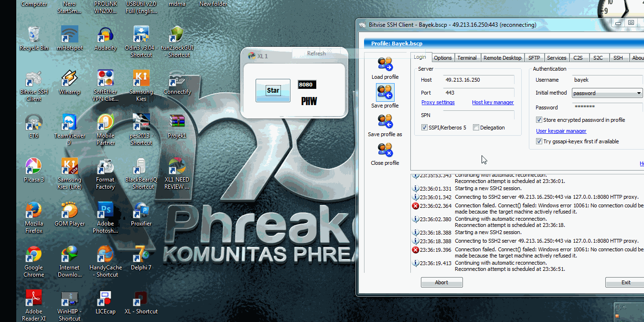The width and height of the screenshot is (644, 322).
Task: Open the S2C tab
Action: 598,58
